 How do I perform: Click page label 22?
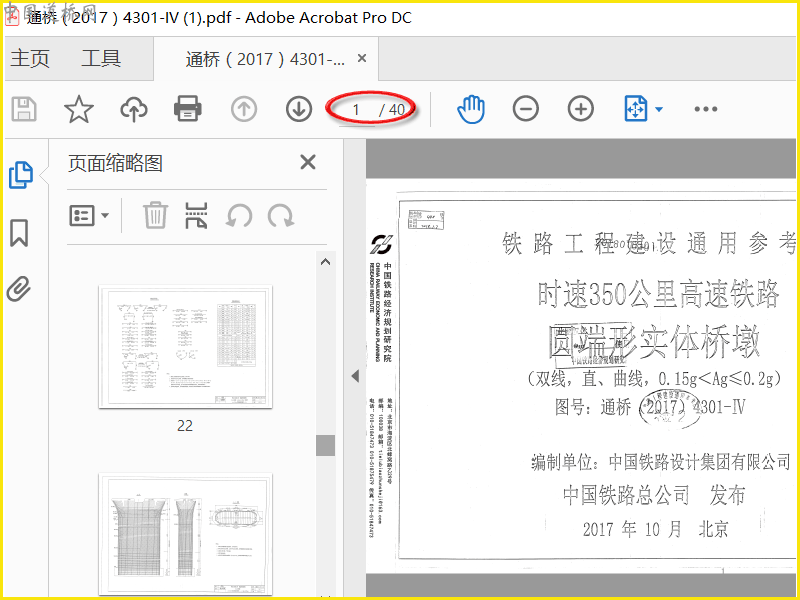click(185, 426)
